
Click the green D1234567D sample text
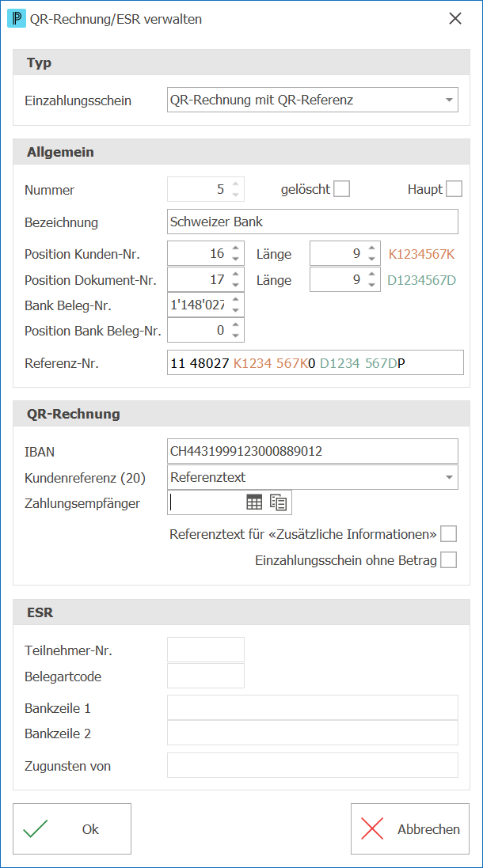tap(421, 280)
